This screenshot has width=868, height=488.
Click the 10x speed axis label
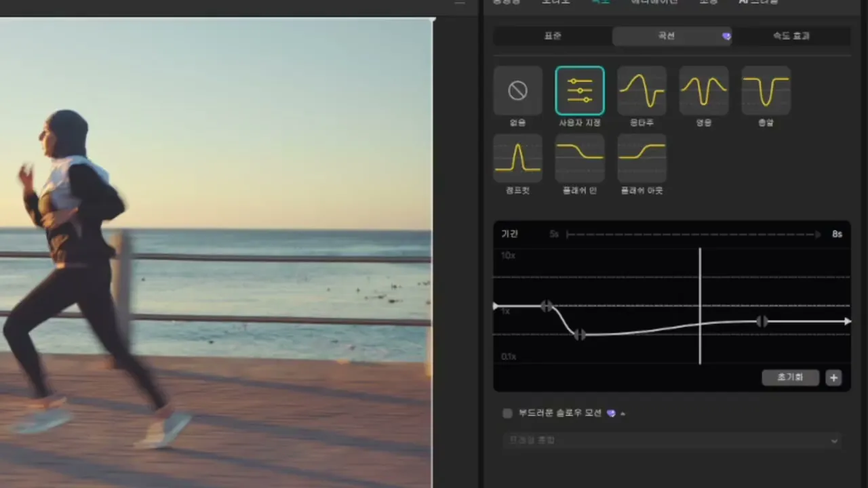pyautogui.click(x=508, y=256)
